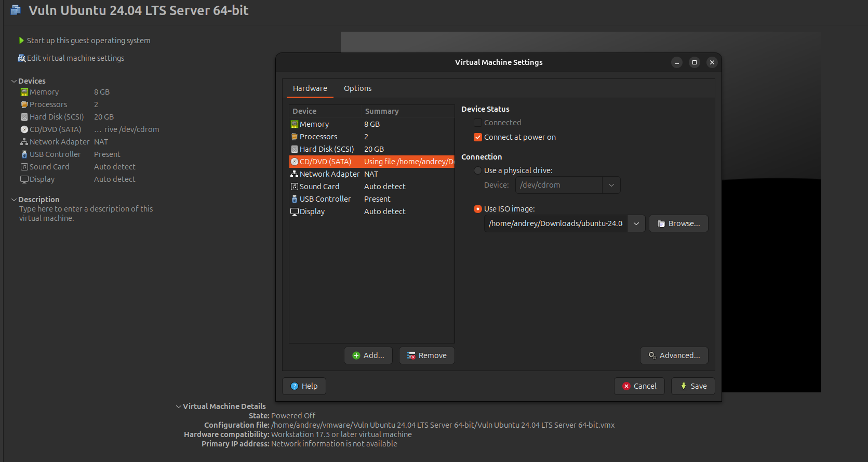Select Use ISO image radio button
The width and height of the screenshot is (868, 462).
click(478, 209)
